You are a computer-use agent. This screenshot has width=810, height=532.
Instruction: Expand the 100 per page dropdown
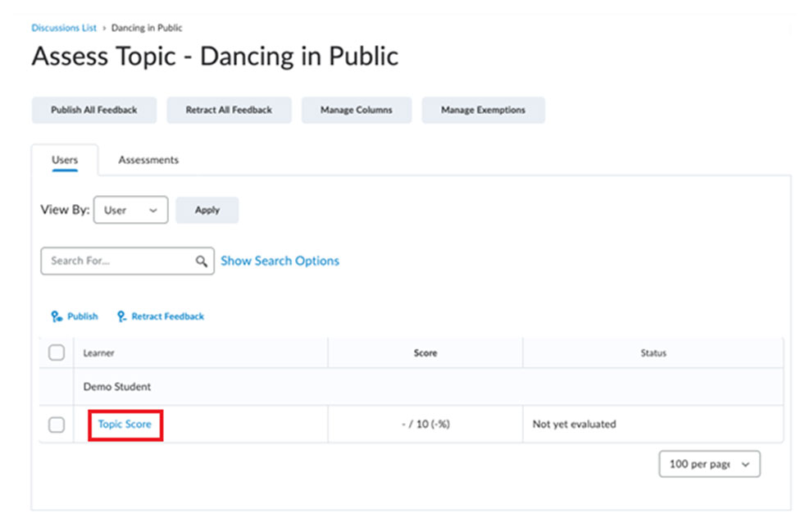point(709,464)
